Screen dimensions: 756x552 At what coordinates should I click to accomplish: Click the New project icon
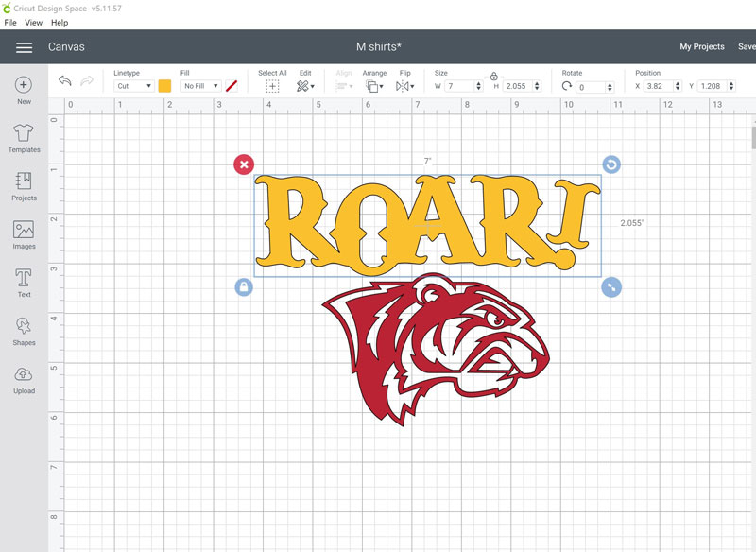(24, 90)
